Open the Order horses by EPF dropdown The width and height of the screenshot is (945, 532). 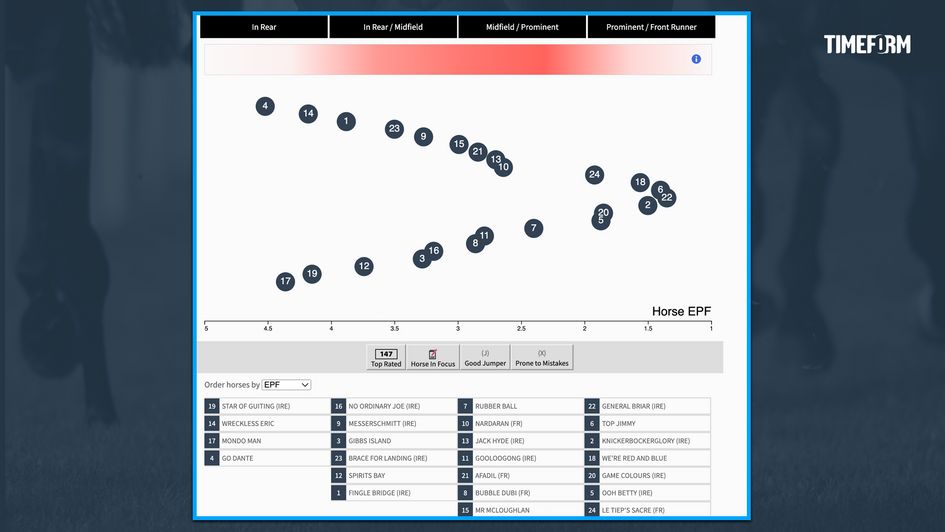(286, 385)
